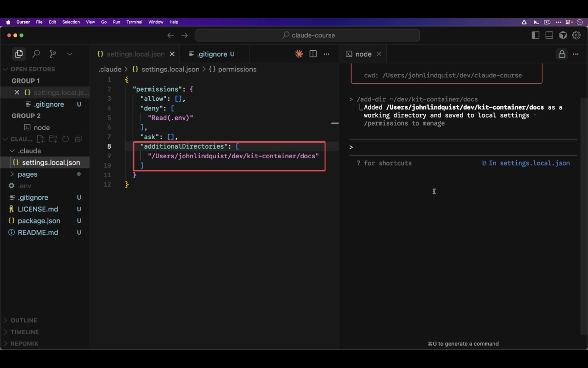The width and height of the screenshot is (588, 368).
Task: Split the editor to the right
Action: tap(313, 54)
